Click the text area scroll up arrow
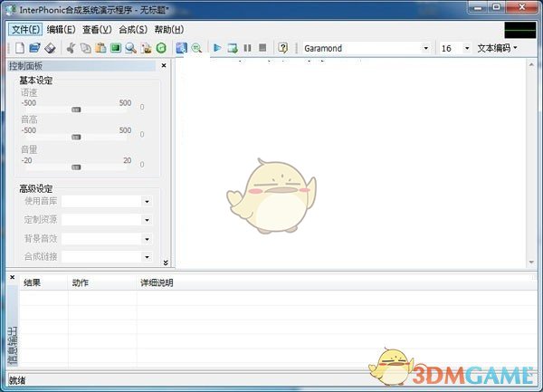This screenshot has width=543, height=392. [x=531, y=65]
